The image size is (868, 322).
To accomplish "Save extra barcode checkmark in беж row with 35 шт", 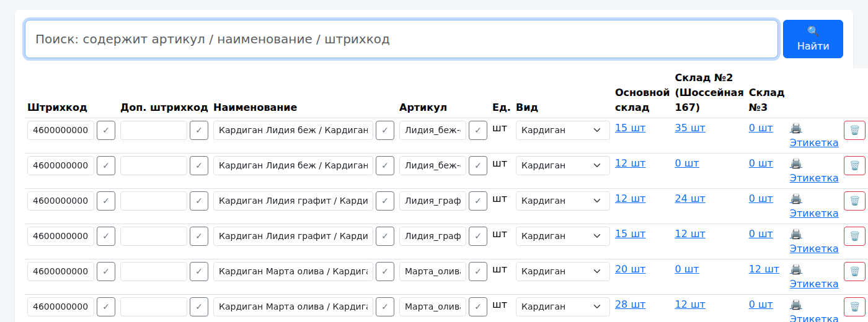I will [199, 131].
